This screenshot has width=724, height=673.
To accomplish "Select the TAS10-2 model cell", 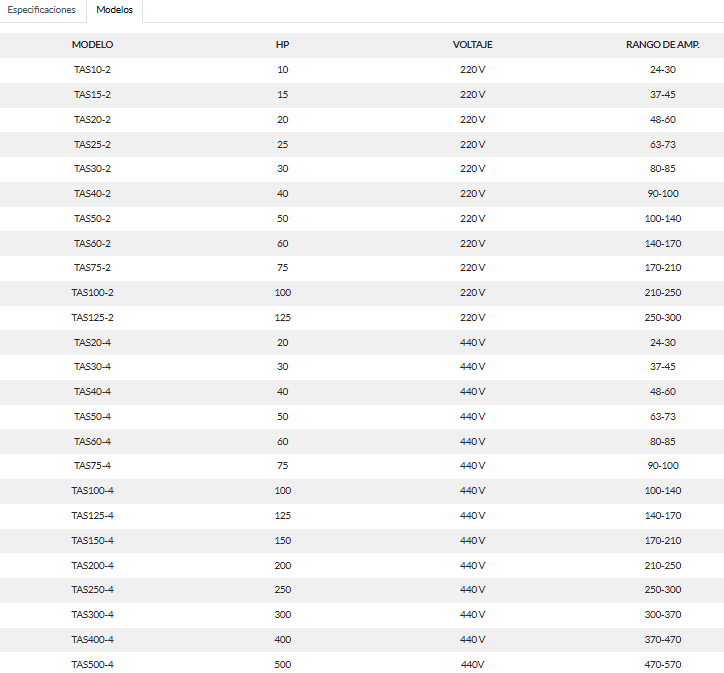I will pyautogui.click(x=92, y=70).
